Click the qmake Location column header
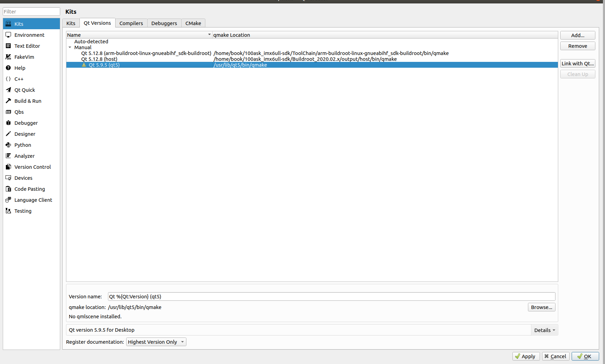The image size is (605, 364). point(385,35)
